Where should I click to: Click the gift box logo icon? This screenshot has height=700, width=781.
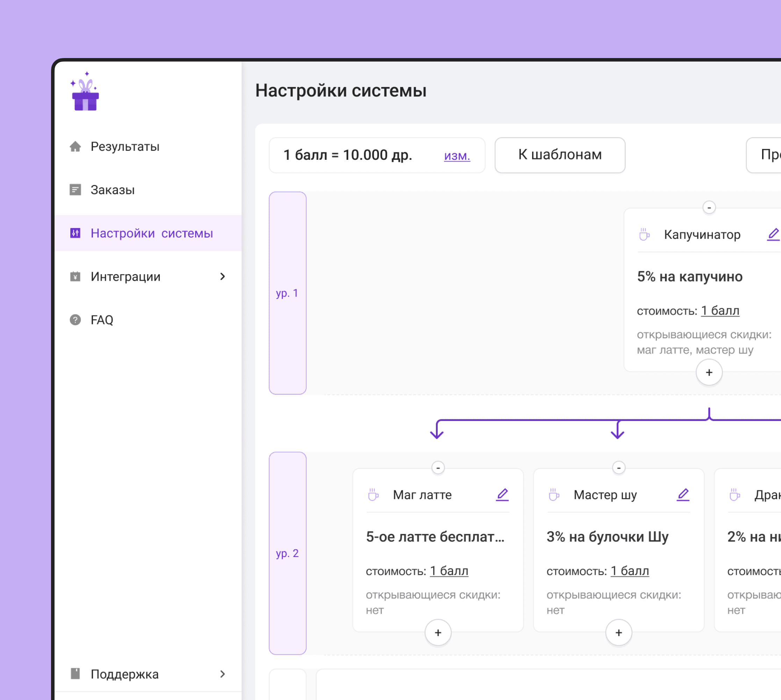pos(85,93)
